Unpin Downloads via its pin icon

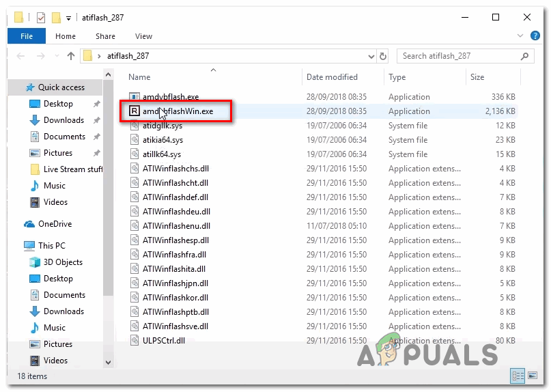pos(97,120)
